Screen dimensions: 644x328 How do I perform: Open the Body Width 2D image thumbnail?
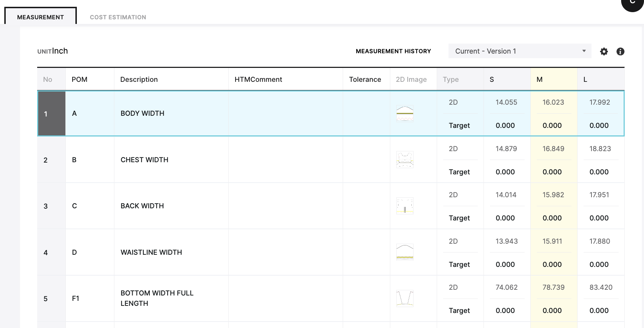[x=405, y=113]
